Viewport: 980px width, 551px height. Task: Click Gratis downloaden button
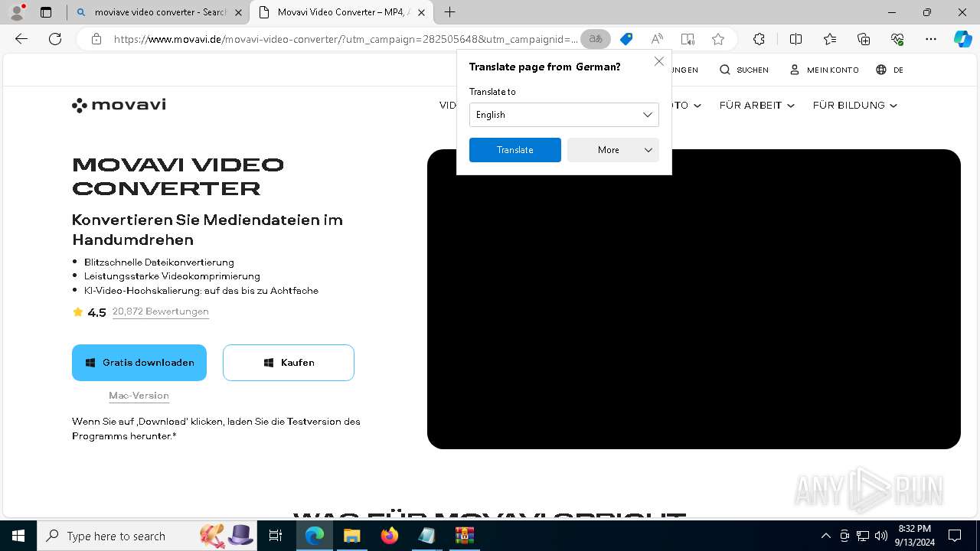pos(139,363)
